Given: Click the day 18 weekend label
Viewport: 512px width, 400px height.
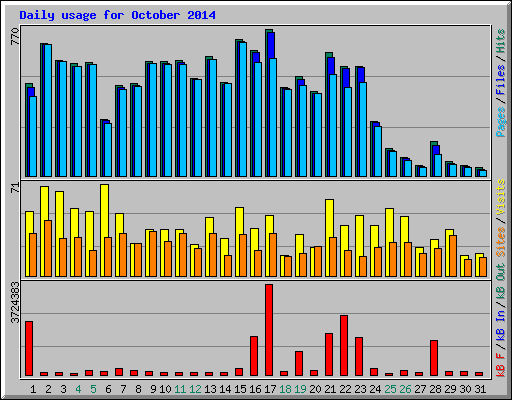Looking at the screenshot, I should [285, 389].
